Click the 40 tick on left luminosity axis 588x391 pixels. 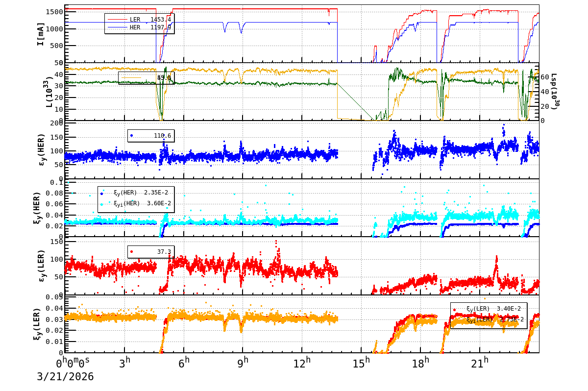(60, 74)
